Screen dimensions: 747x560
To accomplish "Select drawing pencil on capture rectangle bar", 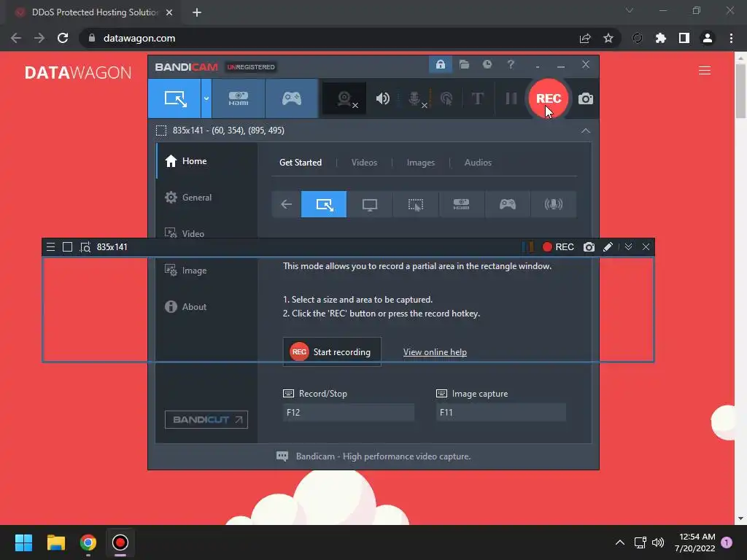I will tap(608, 246).
